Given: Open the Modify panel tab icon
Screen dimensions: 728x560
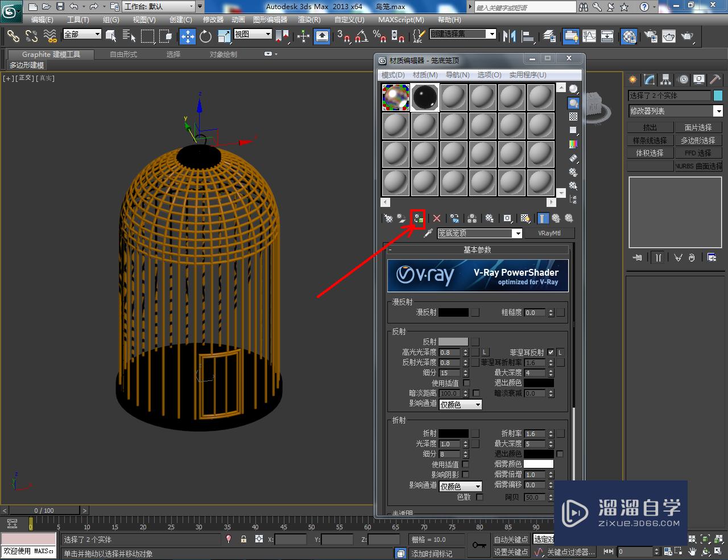Looking at the screenshot, I should click(x=649, y=80).
